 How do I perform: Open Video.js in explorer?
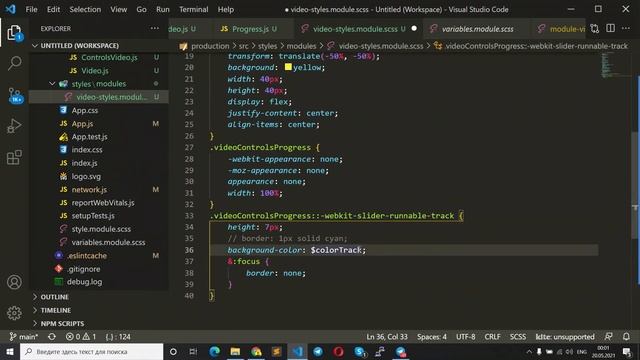point(94,71)
